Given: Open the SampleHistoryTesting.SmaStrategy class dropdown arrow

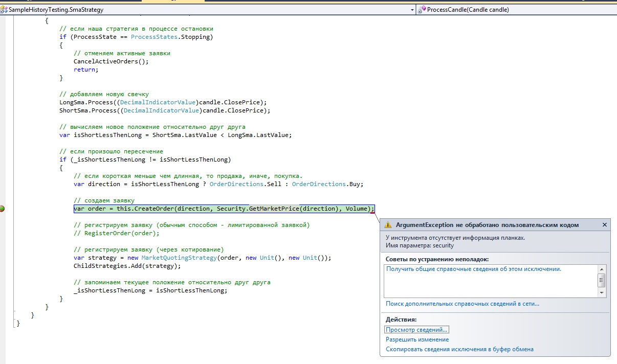Looking at the screenshot, I should pyautogui.click(x=412, y=10).
